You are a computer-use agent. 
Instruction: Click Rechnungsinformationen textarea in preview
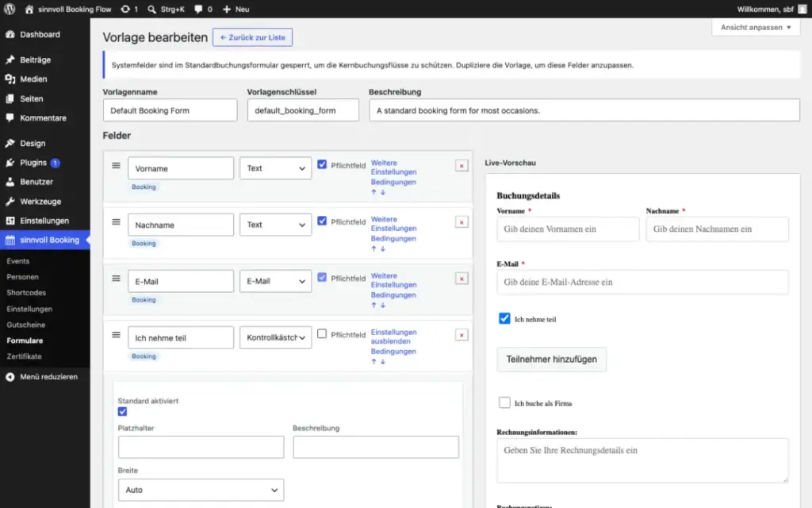(x=642, y=461)
